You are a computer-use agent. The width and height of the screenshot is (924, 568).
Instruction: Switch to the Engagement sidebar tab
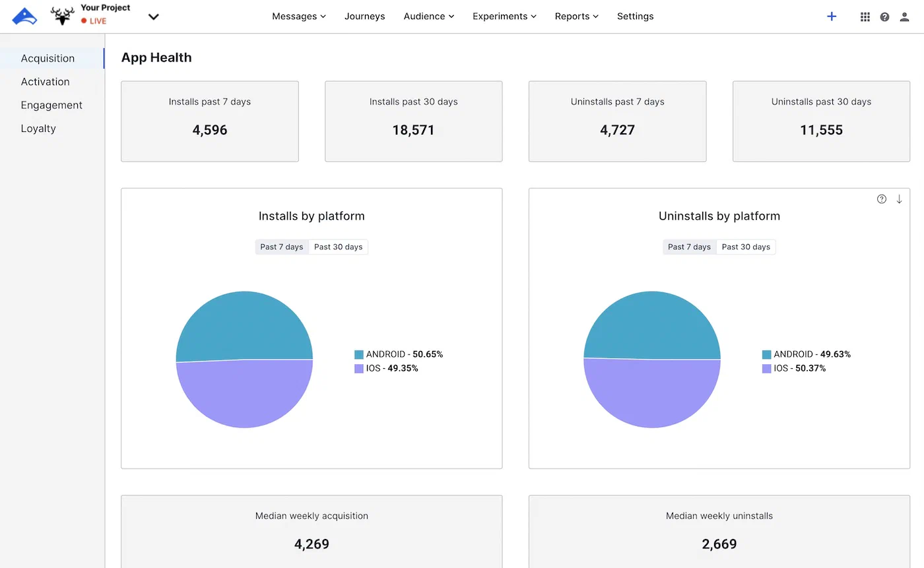tap(51, 105)
